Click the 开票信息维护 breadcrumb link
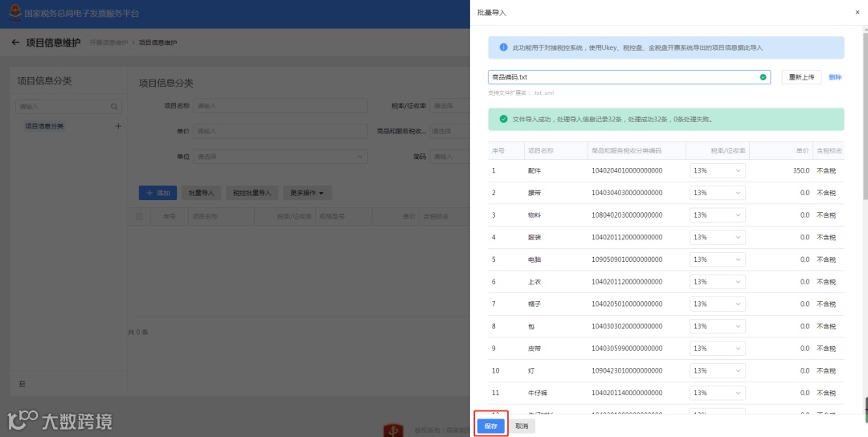868x437 pixels. point(108,43)
